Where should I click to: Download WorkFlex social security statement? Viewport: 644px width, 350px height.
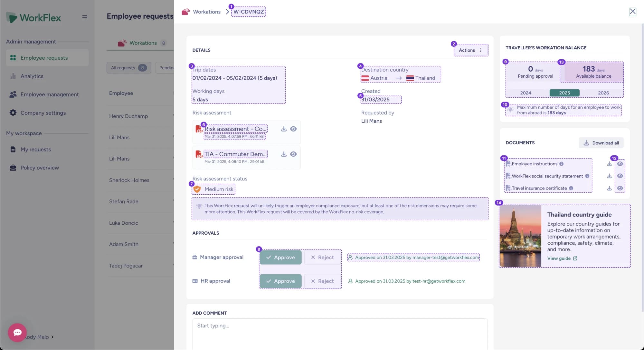pos(609,176)
